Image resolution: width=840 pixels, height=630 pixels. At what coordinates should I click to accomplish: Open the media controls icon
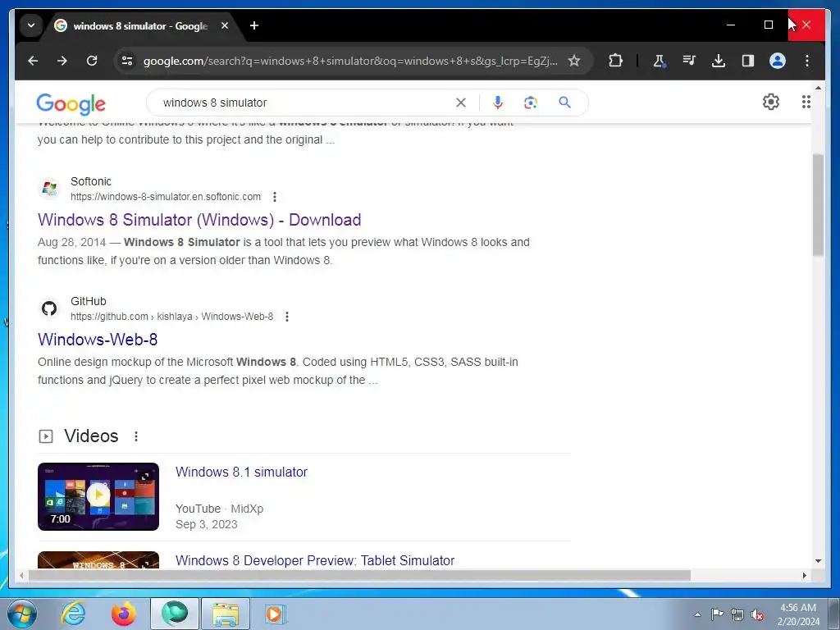[x=689, y=61]
